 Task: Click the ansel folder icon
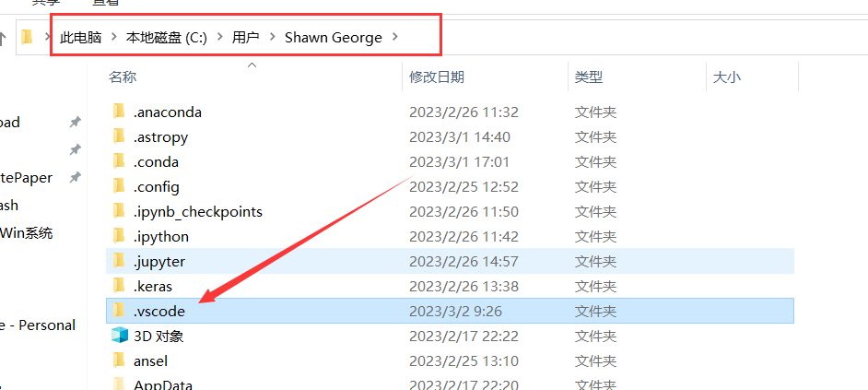(x=119, y=360)
